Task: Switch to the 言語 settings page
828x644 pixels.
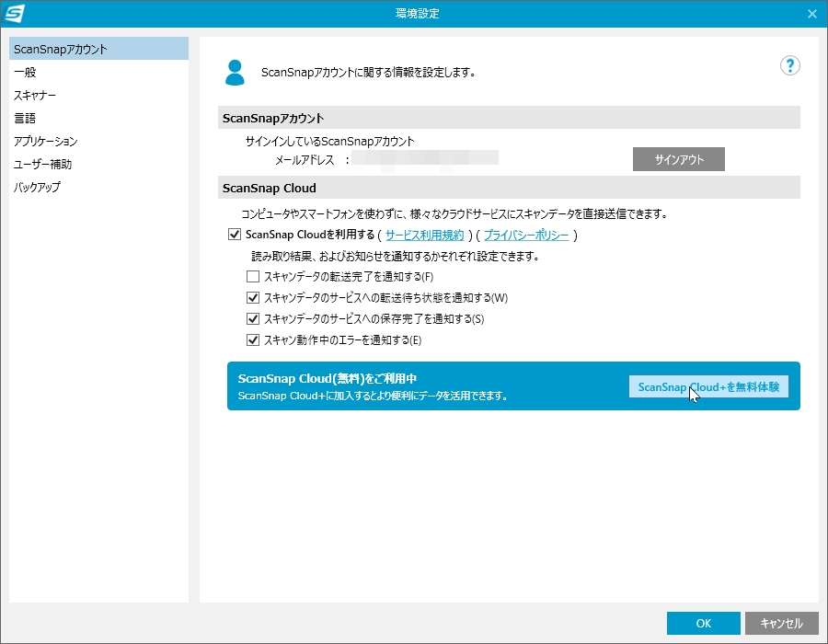Action: pyautogui.click(x=98, y=119)
